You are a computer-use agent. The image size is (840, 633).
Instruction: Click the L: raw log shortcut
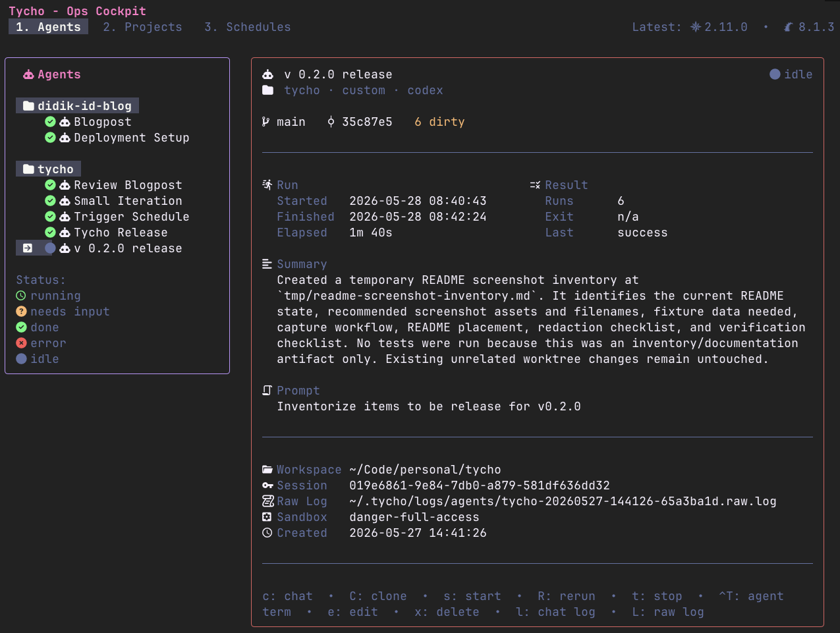tap(668, 612)
